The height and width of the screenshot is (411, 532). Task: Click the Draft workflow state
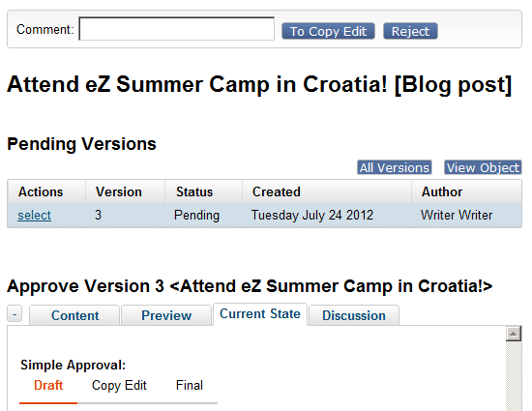[48, 385]
